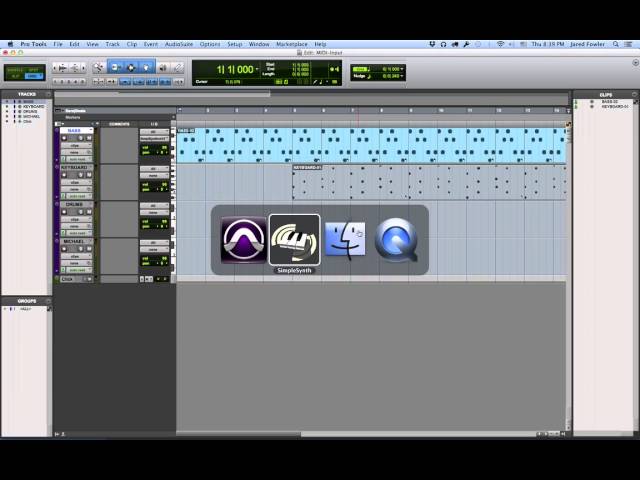Screen dimensions: 640x480
Task: Open BASS track input selector dropdown
Action: coord(154,132)
